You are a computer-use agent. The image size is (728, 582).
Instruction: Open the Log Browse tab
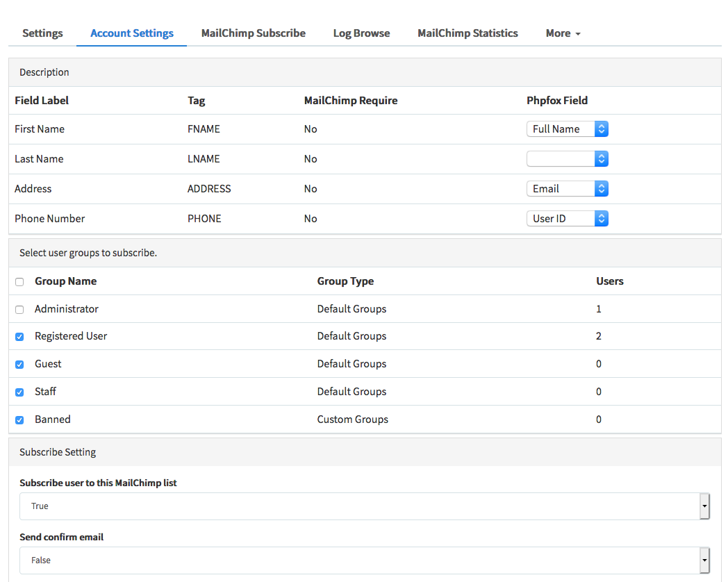(361, 33)
